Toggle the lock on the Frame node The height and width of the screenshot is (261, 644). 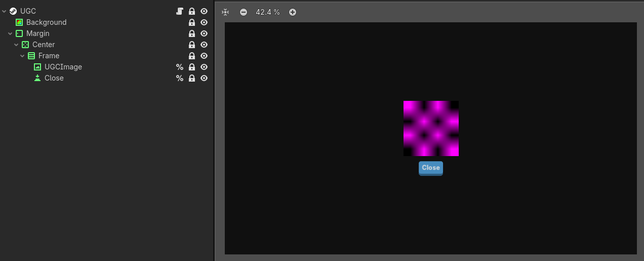[192, 56]
